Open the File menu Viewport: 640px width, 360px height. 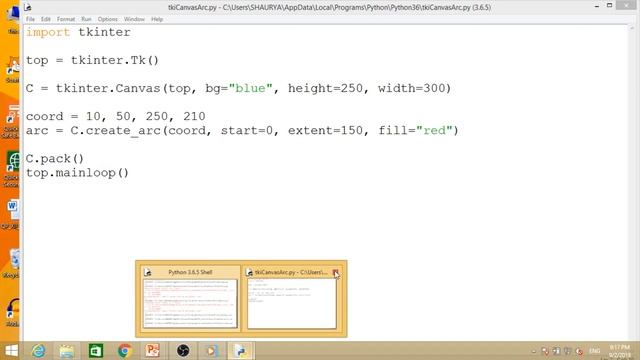click(x=30, y=19)
